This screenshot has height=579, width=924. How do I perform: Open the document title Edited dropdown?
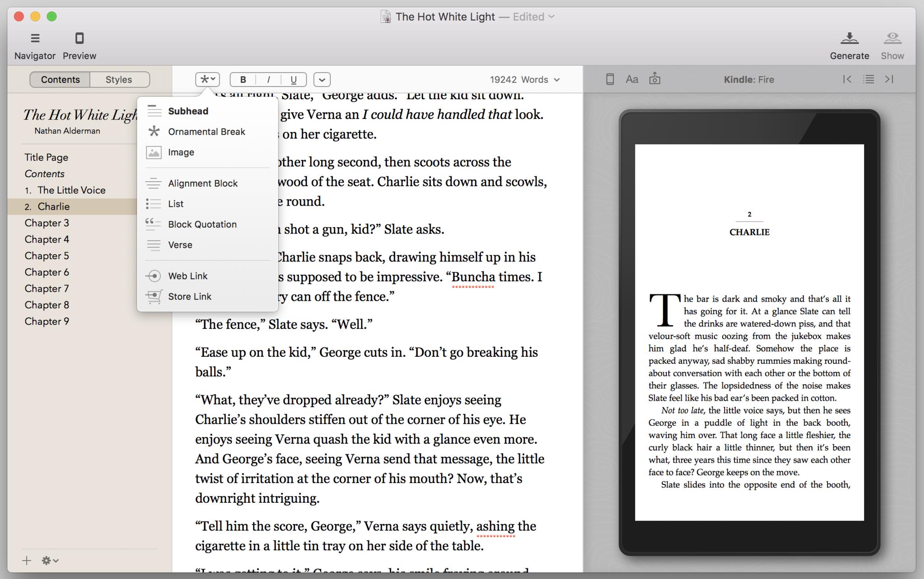(x=534, y=17)
